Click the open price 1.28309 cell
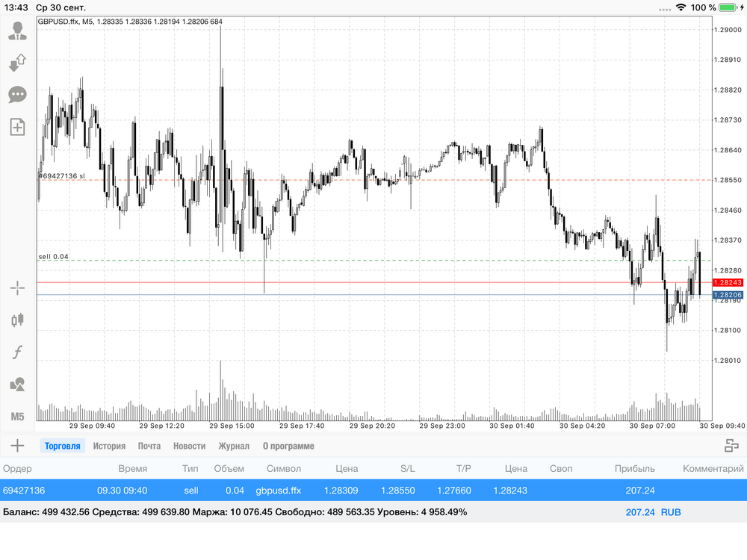Screen dimensions: 747x560 pyautogui.click(x=341, y=491)
